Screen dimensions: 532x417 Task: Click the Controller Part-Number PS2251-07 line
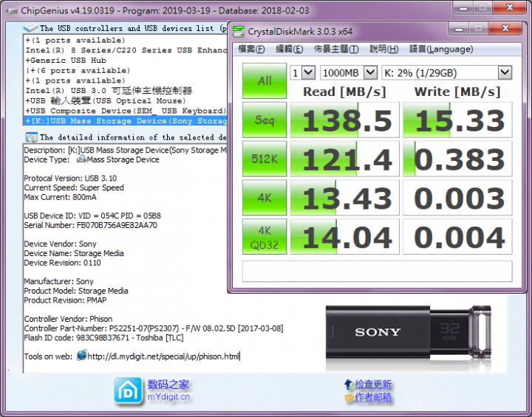pyautogui.click(x=154, y=328)
